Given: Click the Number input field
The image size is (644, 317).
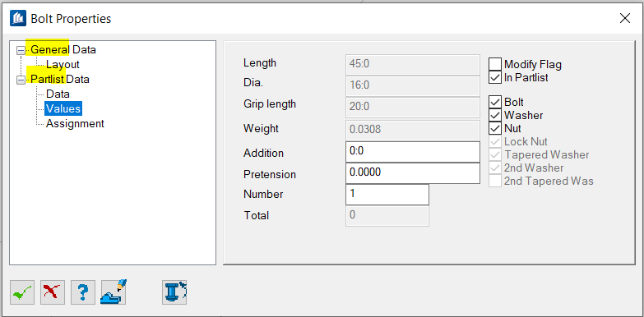Looking at the screenshot, I should click(x=387, y=195).
